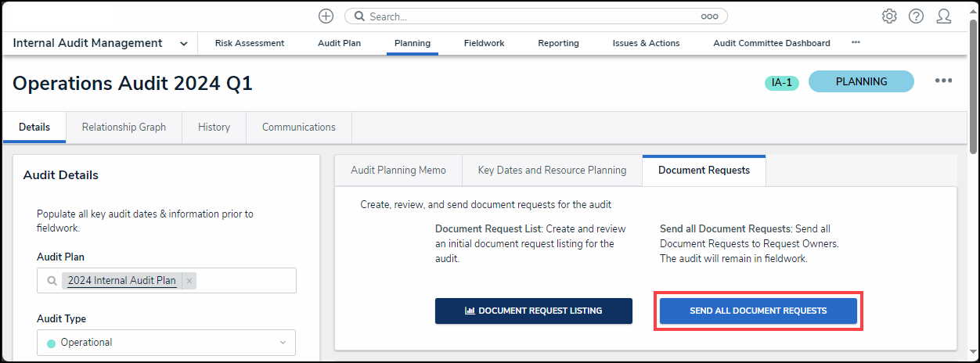Show more navigation items via ellipsis
This screenshot has height=363, width=980.
click(x=856, y=43)
